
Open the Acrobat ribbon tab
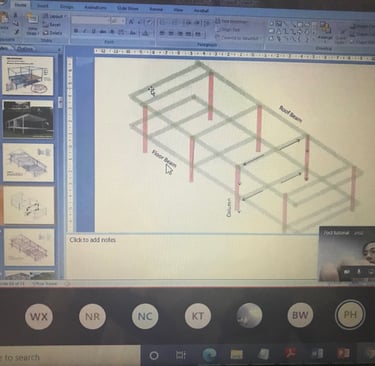tap(201, 11)
